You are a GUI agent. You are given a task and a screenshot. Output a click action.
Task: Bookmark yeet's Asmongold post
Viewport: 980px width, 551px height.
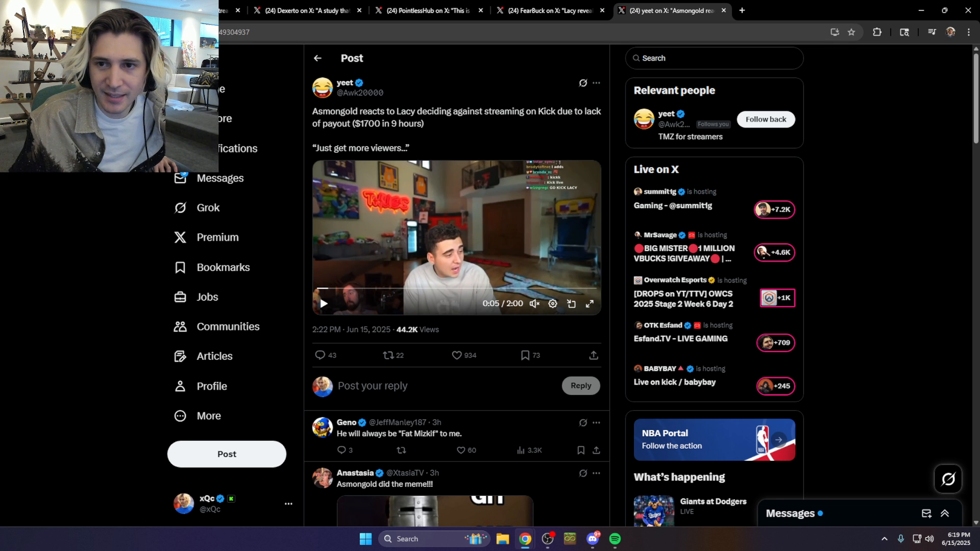526,355
